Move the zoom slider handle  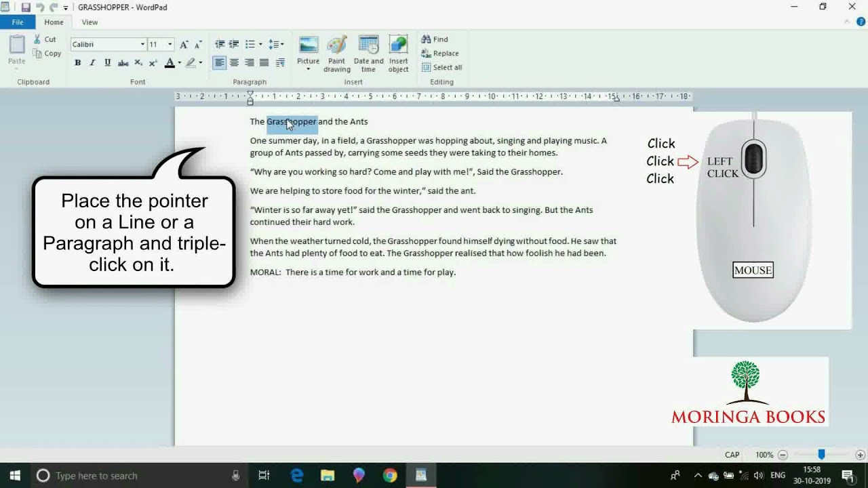(821, 455)
